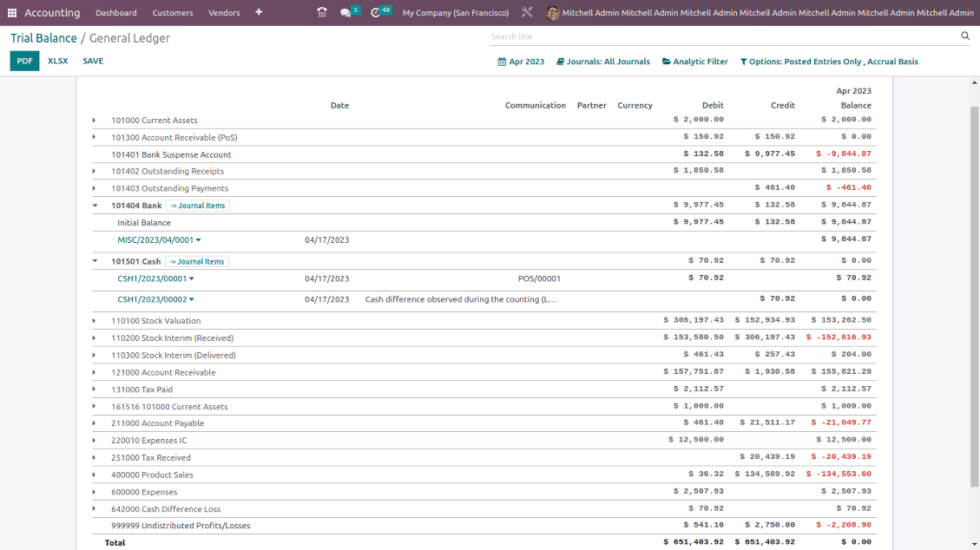This screenshot has height=550, width=980.
Task: Click the Debit column header
Action: (713, 106)
